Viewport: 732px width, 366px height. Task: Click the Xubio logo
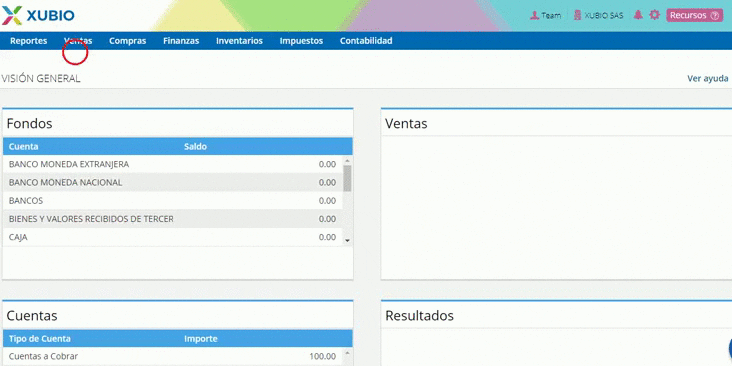(38, 15)
